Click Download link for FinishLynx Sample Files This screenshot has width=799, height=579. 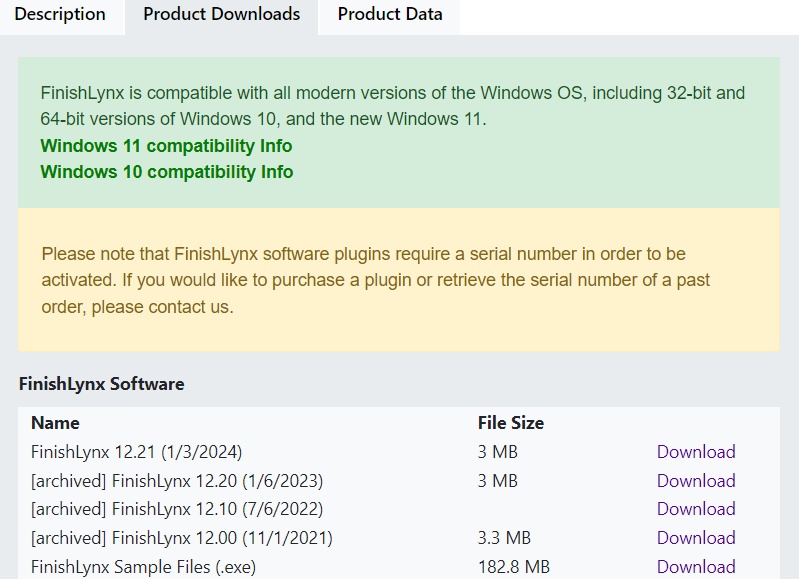pyautogui.click(x=695, y=566)
